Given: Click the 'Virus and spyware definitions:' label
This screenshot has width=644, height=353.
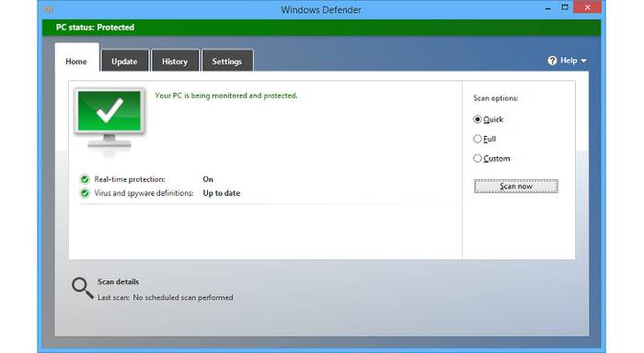Looking at the screenshot, I should click(144, 193).
